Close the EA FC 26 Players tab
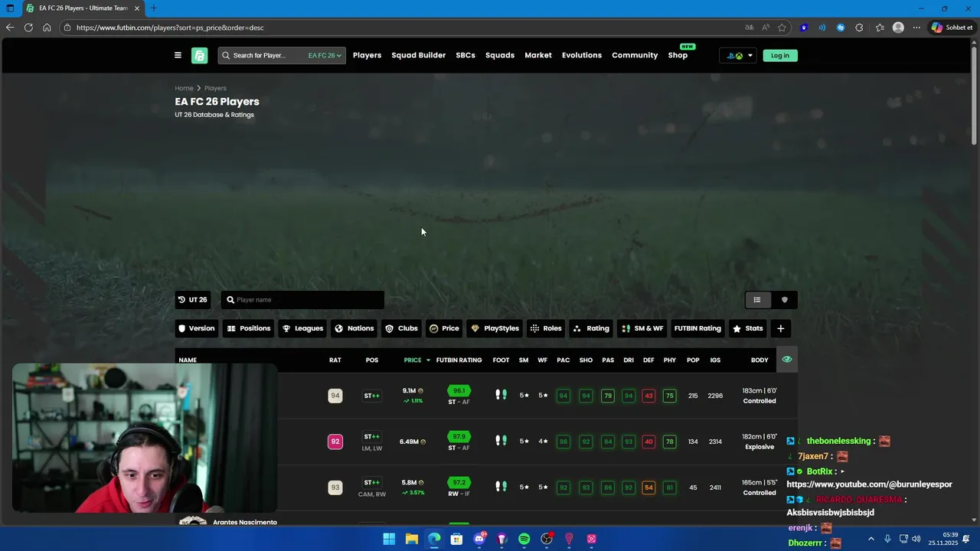The width and height of the screenshot is (980, 551). tap(137, 8)
